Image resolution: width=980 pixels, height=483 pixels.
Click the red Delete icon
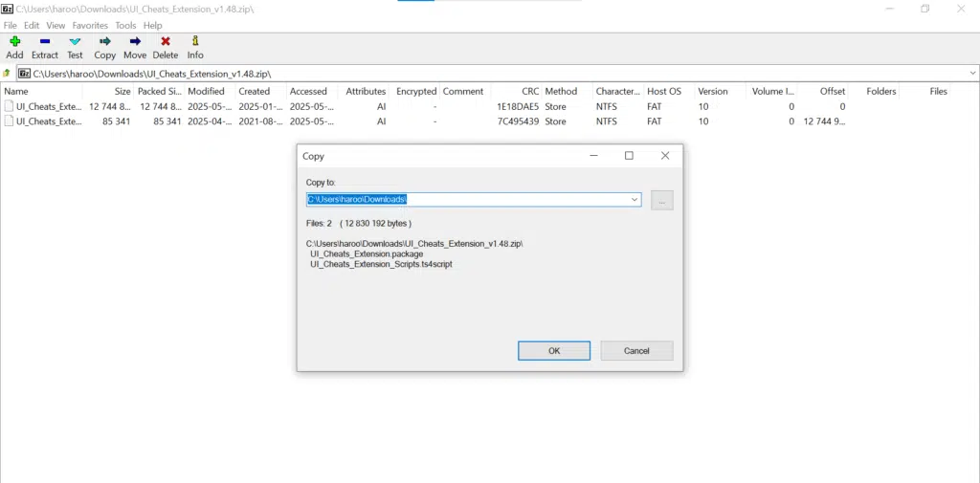[166, 41]
